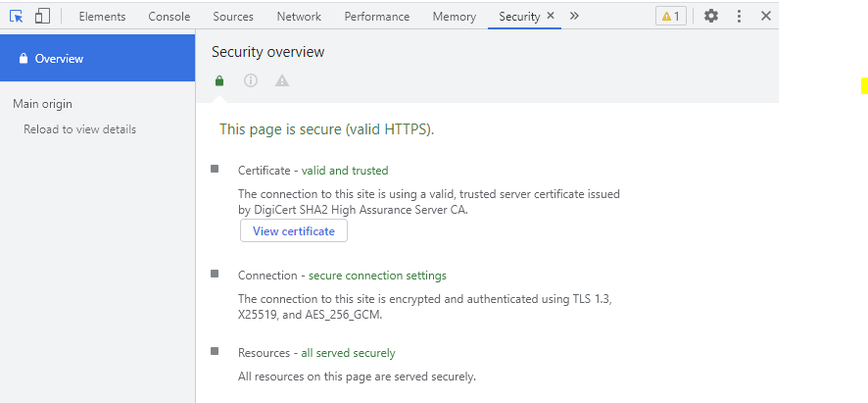Close the DevTools panel
This screenshot has width=868, height=403.
click(766, 16)
